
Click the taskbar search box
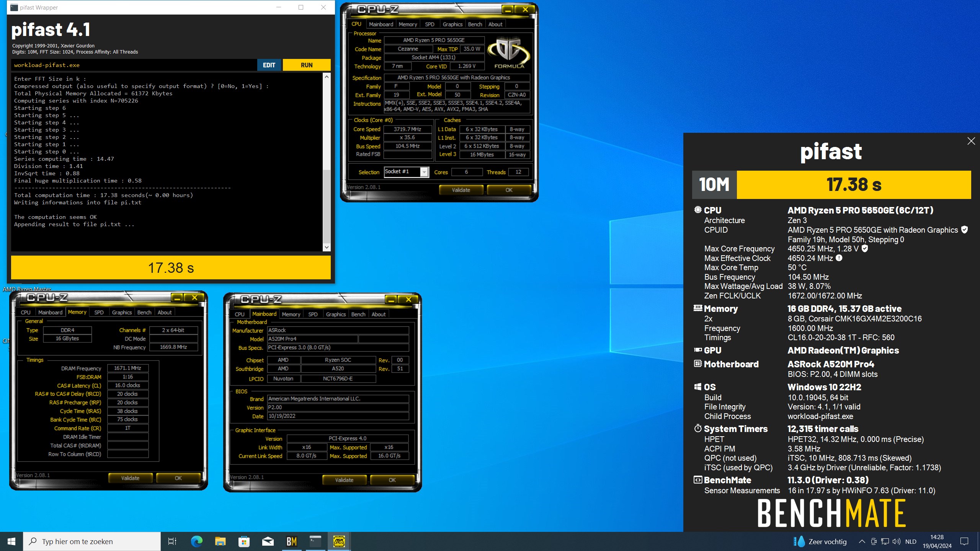[92, 541]
